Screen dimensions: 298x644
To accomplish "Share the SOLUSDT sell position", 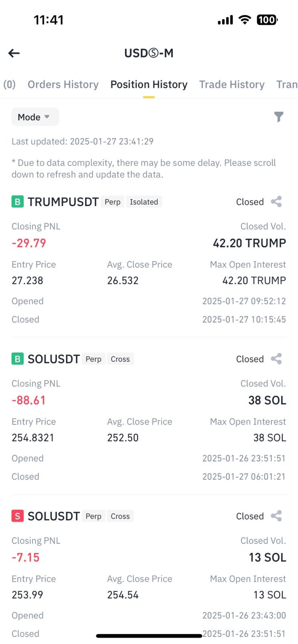I will coord(276,516).
